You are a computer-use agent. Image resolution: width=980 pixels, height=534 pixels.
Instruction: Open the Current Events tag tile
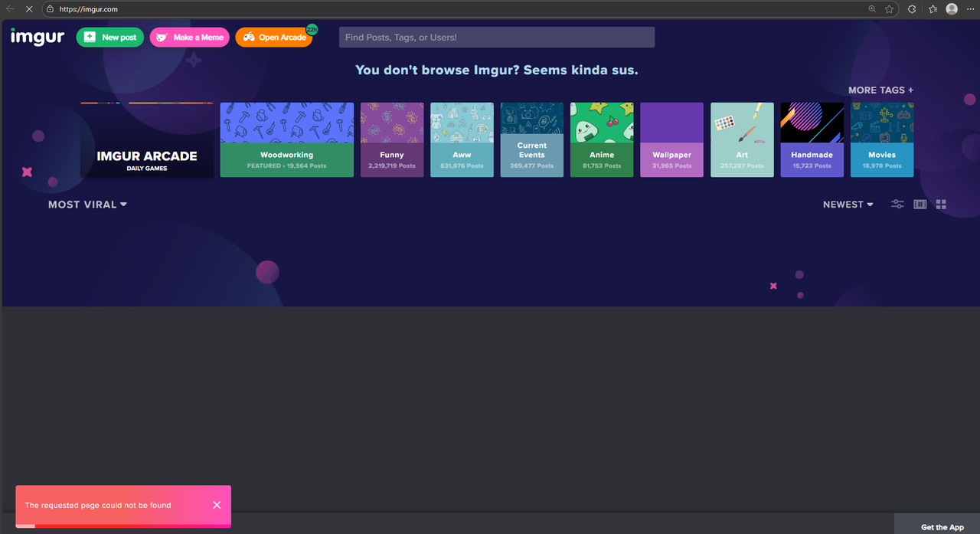(x=532, y=140)
